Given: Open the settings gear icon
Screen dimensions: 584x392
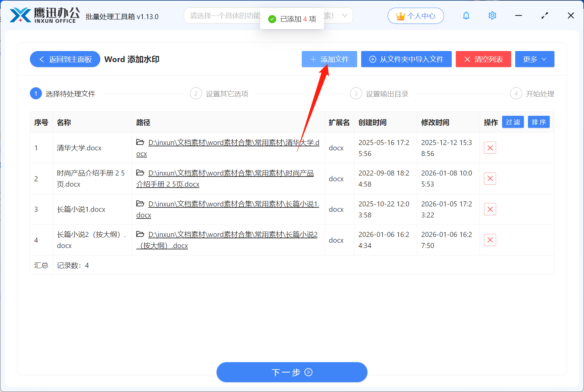Looking at the screenshot, I should click(x=492, y=15).
